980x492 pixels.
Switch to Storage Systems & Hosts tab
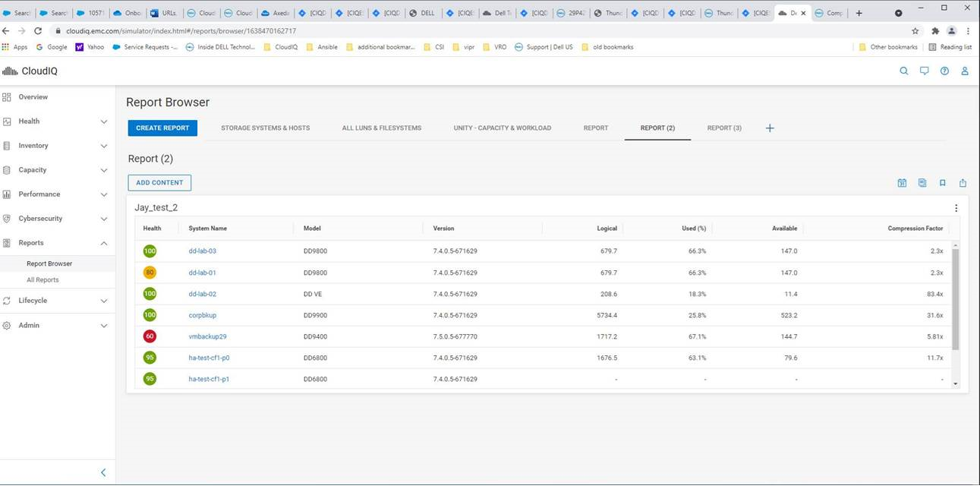pos(265,128)
